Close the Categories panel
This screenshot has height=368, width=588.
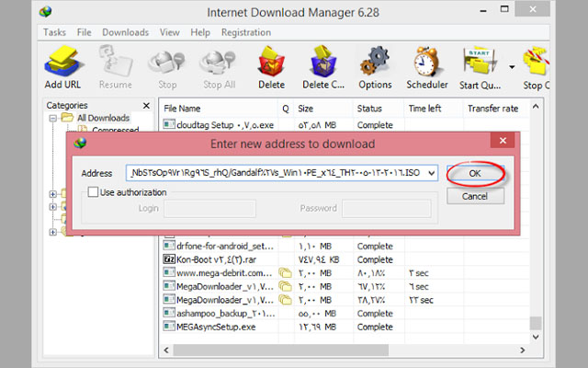point(146,106)
